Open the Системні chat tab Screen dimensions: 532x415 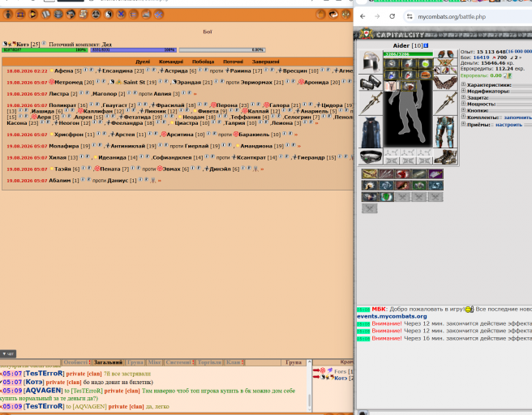coord(179,362)
